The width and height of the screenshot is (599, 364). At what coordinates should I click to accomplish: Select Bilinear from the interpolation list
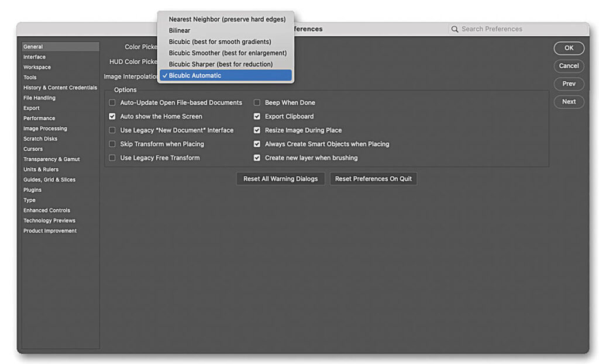pyautogui.click(x=180, y=30)
